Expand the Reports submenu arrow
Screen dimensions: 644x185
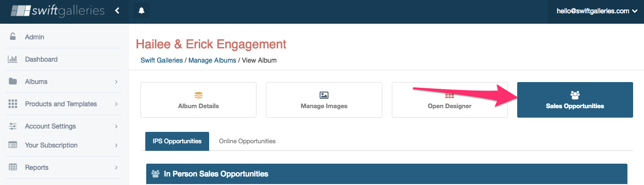tap(116, 168)
